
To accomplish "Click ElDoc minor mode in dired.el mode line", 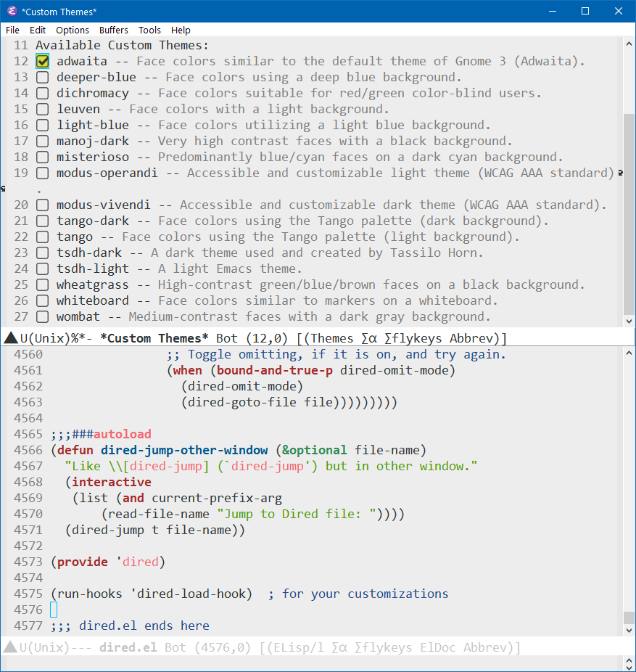I will pyautogui.click(x=438, y=647).
